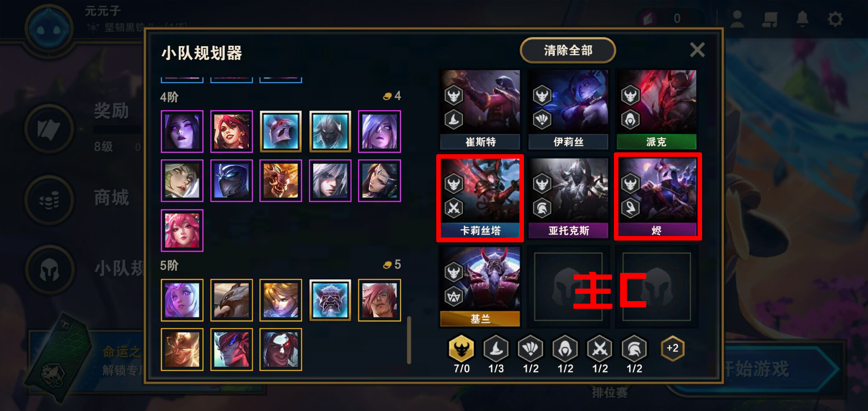Image resolution: width=868 pixels, height=411 pixels.
Task: Select the 派克 champion card
Action: pyautogui.click(x=656, y=109)
